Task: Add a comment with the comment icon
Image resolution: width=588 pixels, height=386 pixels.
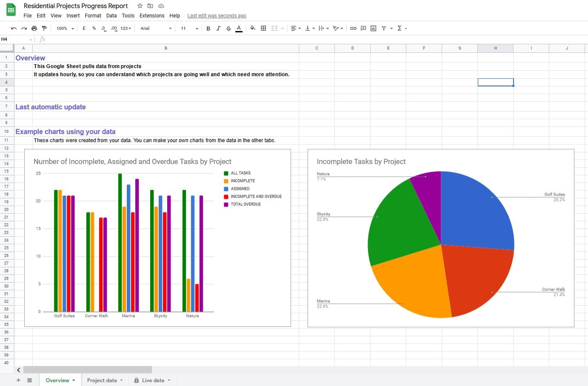Action: [363, 29]
